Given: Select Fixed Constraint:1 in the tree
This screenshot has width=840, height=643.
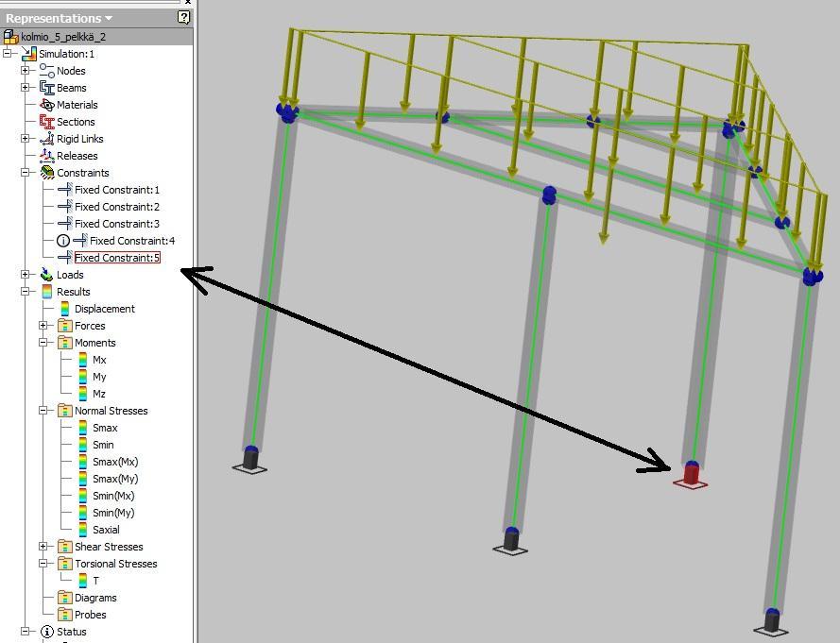Looking at the screenshot, I should [117, 190].
